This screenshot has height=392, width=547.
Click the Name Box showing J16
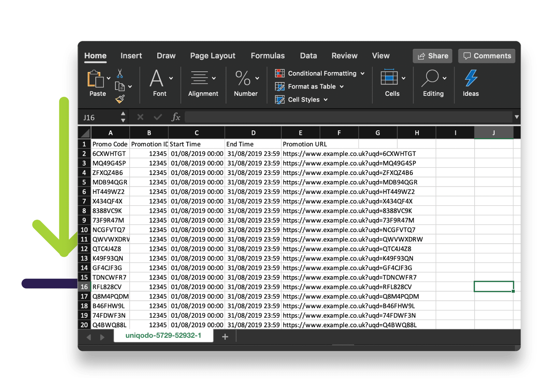(x=99, y=117)
